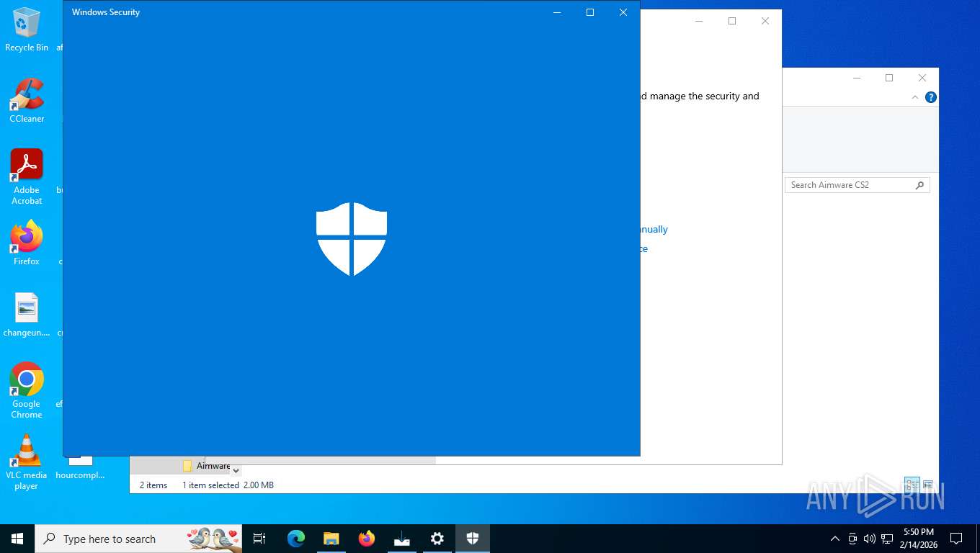This screenshot has width=980, height=553.
Task: Click the magnifier in Explorer search box
Action: (919, 185)
